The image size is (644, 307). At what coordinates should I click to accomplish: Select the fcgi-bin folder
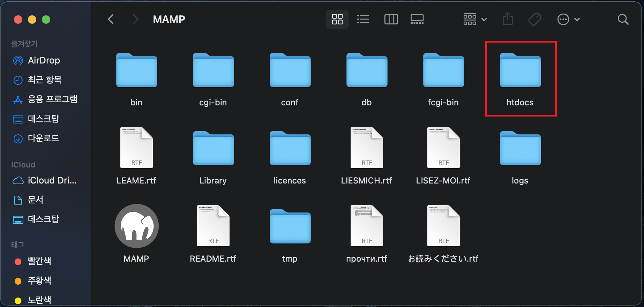point(443,70)
